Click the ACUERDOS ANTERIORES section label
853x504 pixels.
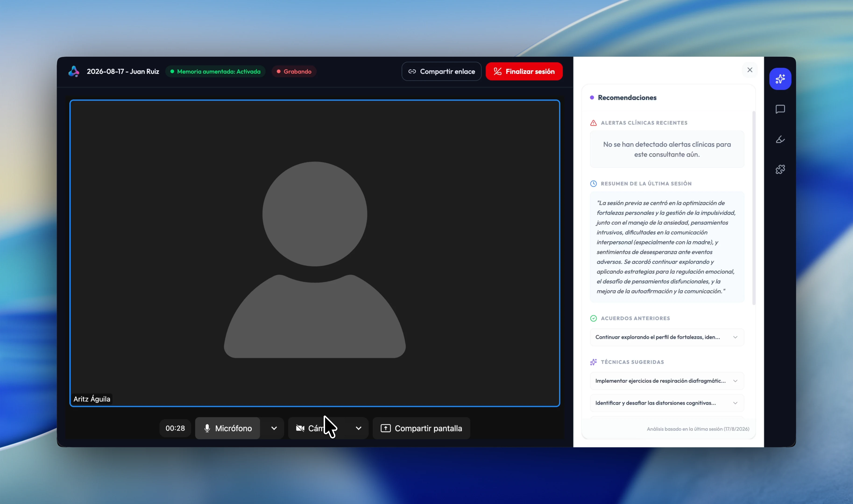[x=635, y=318]
